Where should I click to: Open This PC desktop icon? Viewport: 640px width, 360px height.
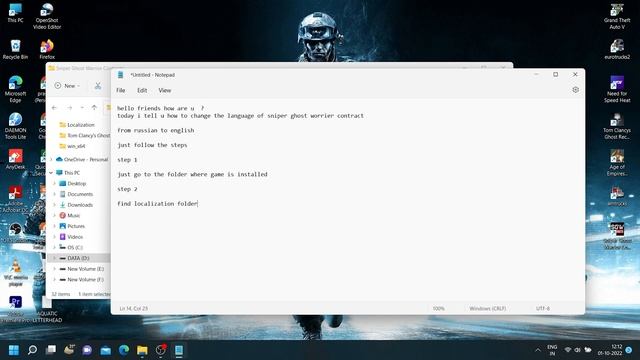pos(15,13)
